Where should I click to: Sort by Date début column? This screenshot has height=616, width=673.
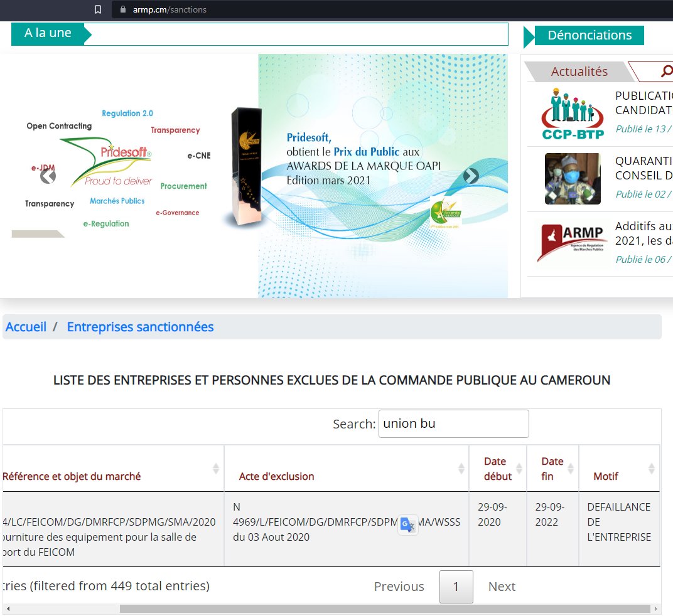click(x=498, y=469)
